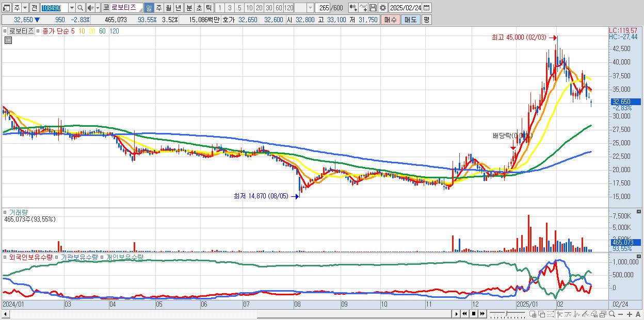
Task: Click the trend line indicator icon in bottom toolbar
Action: 568,314
